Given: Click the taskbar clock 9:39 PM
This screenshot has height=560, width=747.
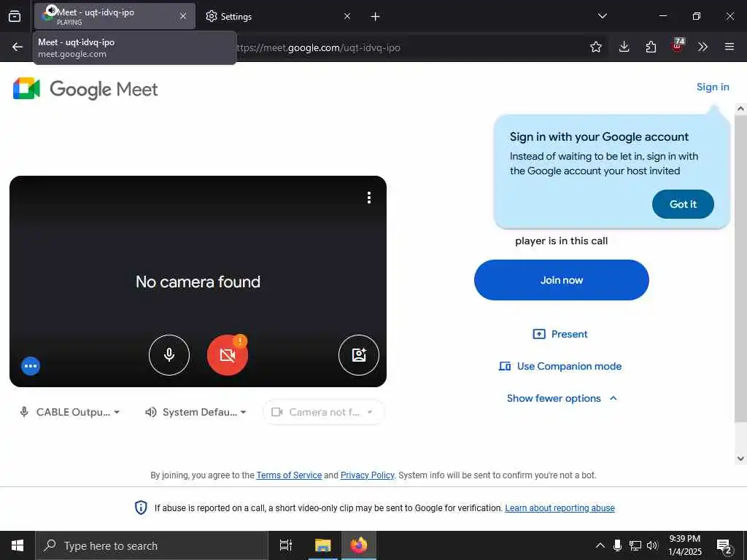Looking at the screenshot, I should click(x=684, y=545).
